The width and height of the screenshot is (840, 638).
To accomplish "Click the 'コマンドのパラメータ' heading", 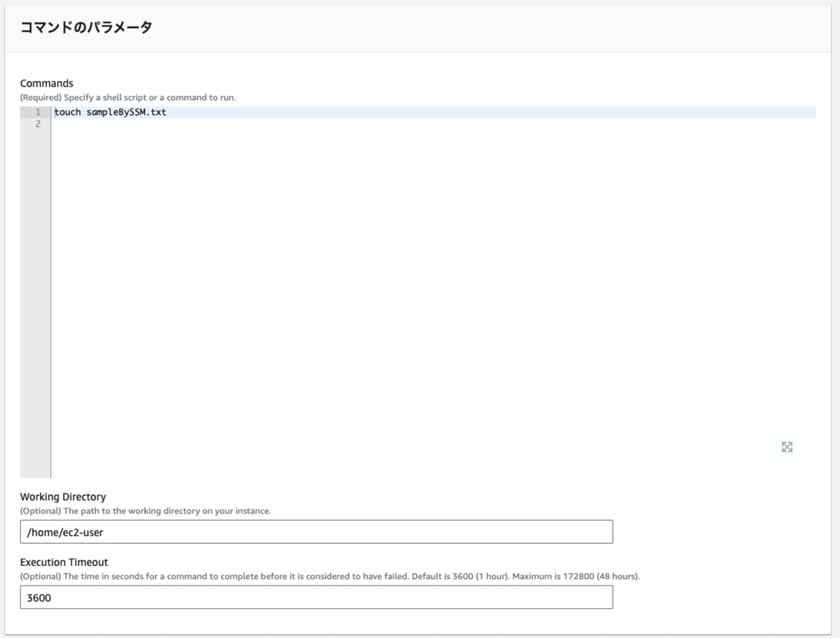I will tap(86, 27).
